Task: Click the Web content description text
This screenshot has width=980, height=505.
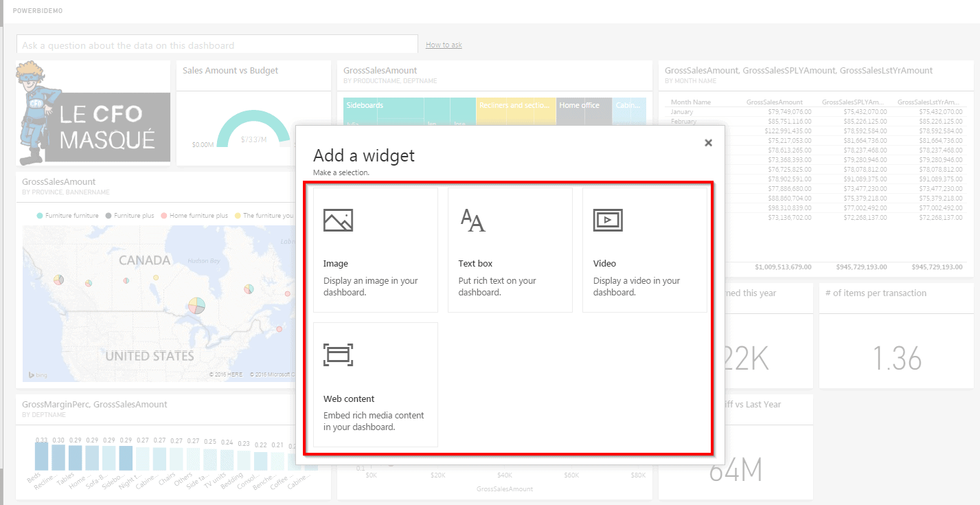Action: (x=374, y=421)
